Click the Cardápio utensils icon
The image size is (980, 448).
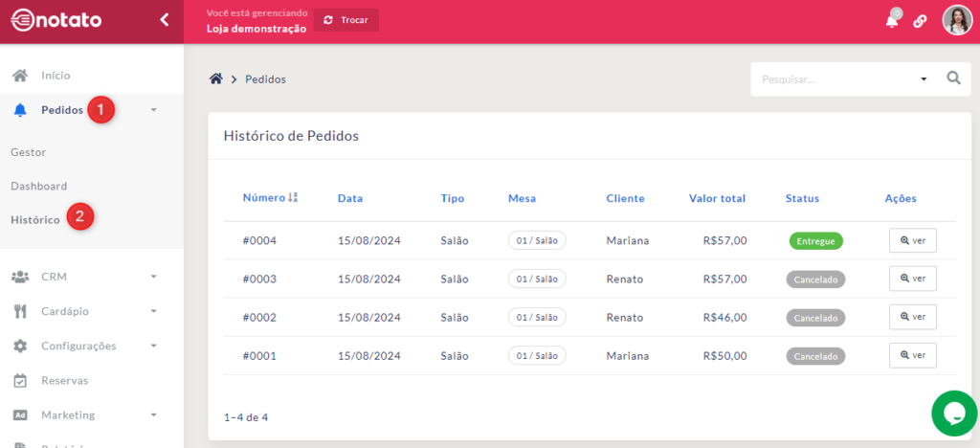(20, 311)
